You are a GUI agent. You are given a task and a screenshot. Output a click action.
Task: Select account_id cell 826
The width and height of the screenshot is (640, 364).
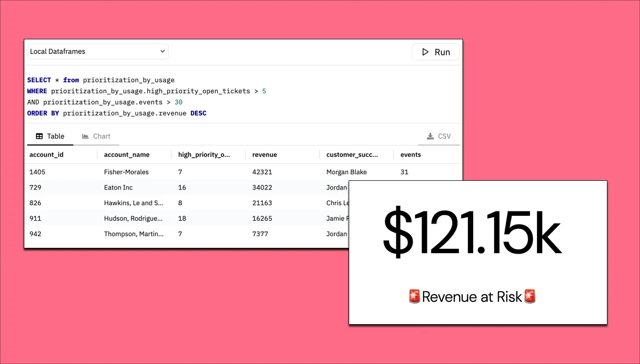coord(36,203)
